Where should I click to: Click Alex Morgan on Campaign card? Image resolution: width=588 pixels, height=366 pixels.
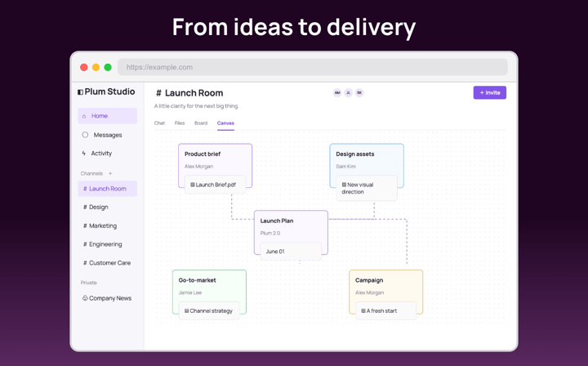point(369,292)
